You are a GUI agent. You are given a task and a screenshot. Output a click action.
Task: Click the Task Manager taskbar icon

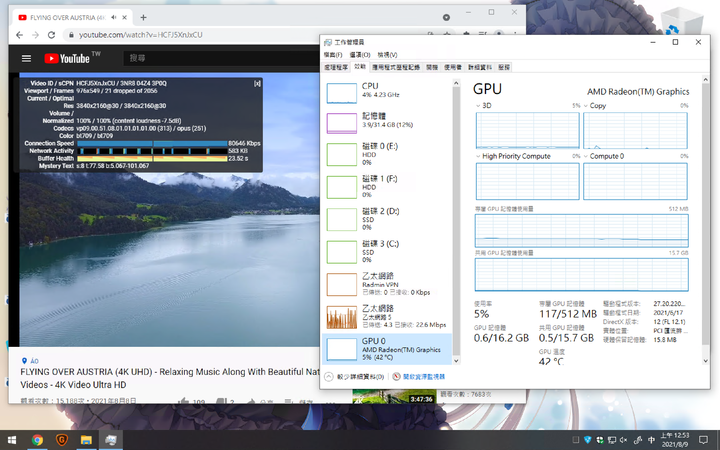pos(111,440)
